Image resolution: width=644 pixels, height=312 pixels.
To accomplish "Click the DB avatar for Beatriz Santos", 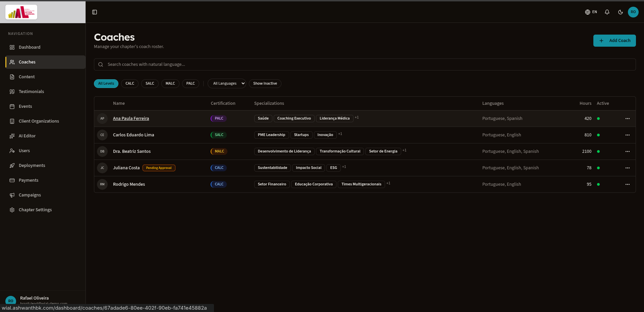I will [102, 151].
